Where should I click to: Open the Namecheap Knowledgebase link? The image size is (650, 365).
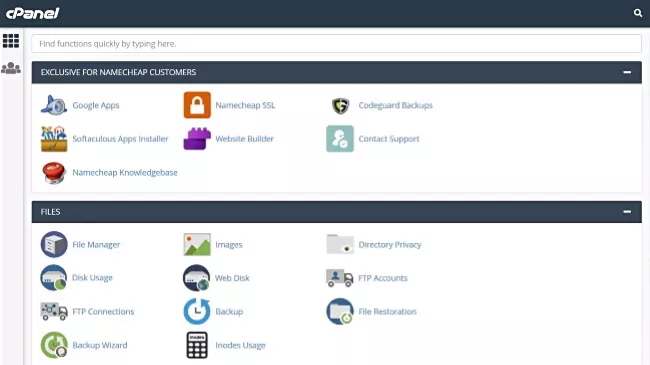click(x=125, y=173)
